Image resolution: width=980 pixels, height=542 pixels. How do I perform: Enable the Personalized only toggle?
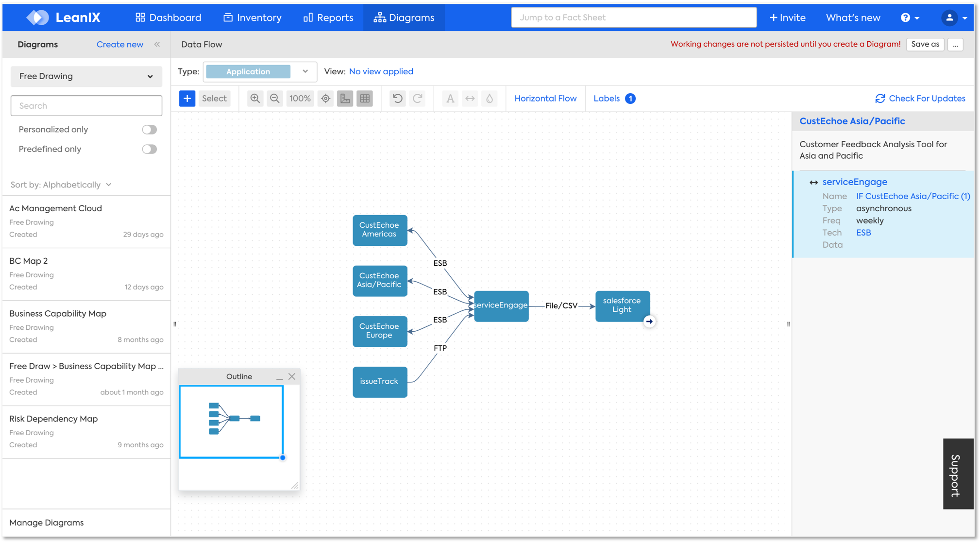(x=149, y=130)
